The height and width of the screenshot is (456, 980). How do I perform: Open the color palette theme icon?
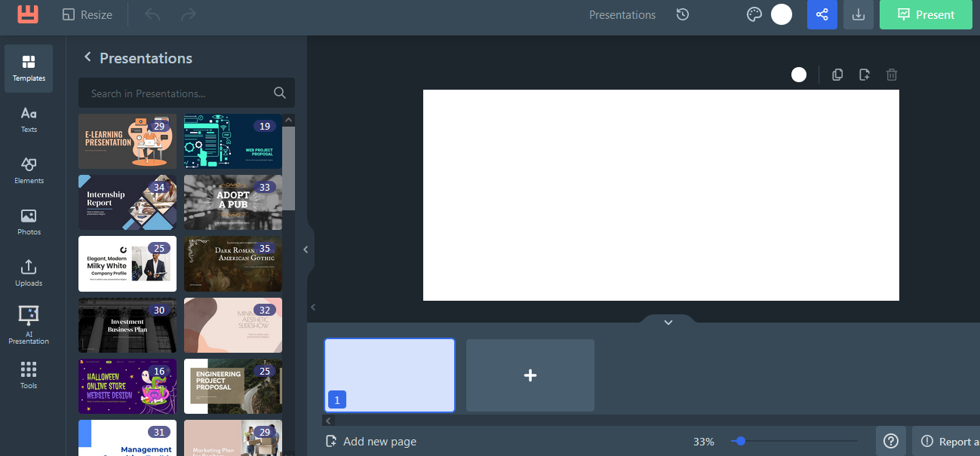pos(754,14)
